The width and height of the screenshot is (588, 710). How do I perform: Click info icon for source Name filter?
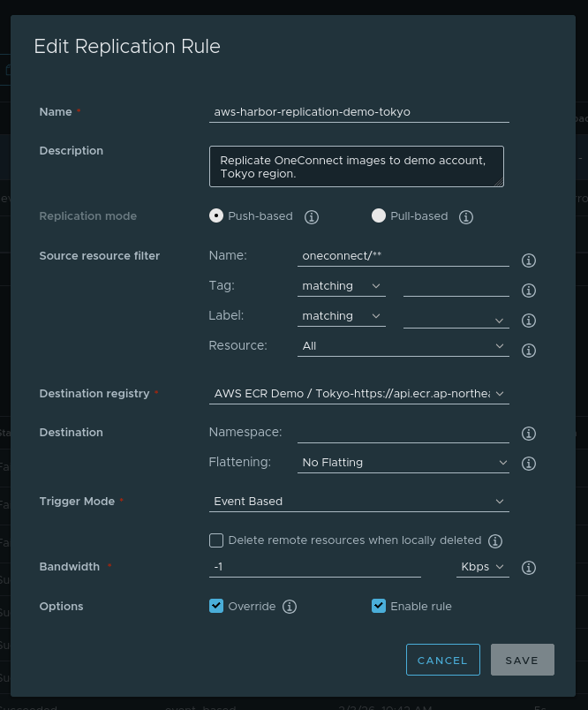529,261
